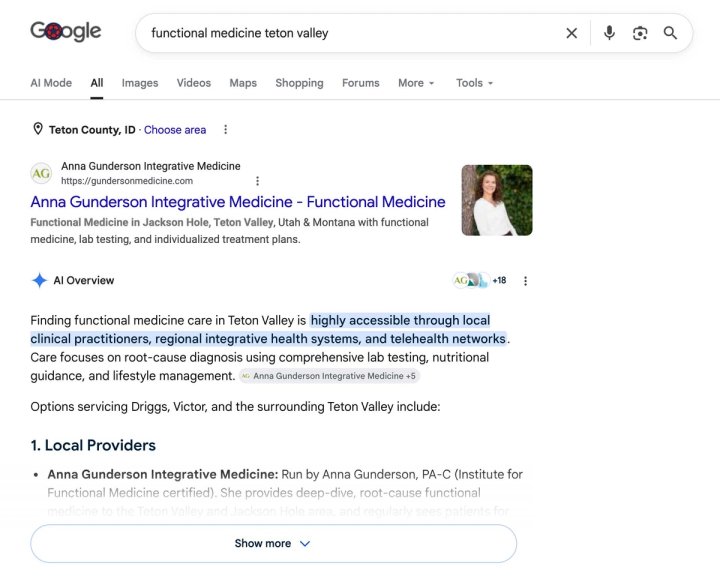Clear the search query with X

[x=572, y=33]
